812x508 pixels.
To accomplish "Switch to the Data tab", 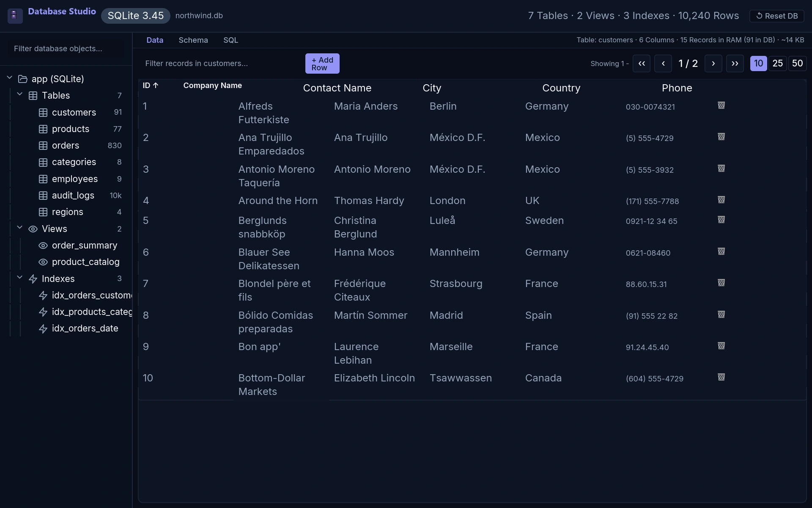I will [x=155, y=40].
